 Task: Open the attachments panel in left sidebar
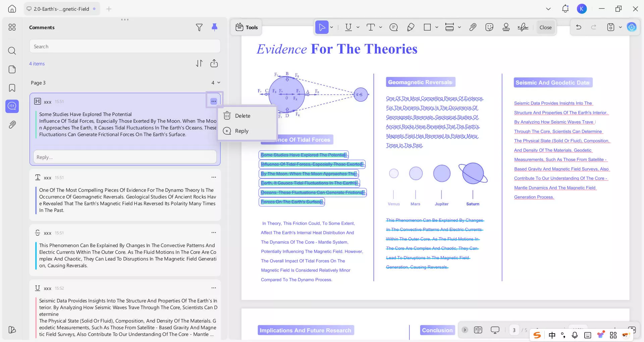(x=12, y=125)
